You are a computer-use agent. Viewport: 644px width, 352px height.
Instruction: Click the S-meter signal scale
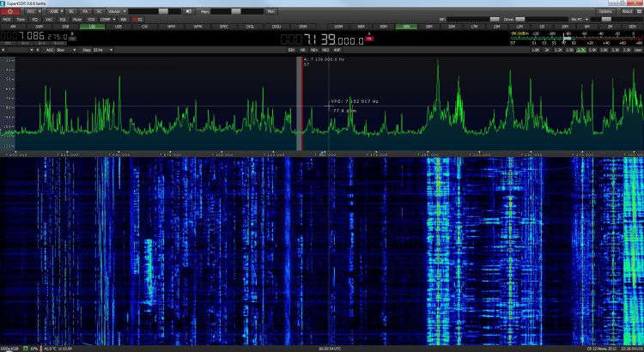[x=576, y=38]
